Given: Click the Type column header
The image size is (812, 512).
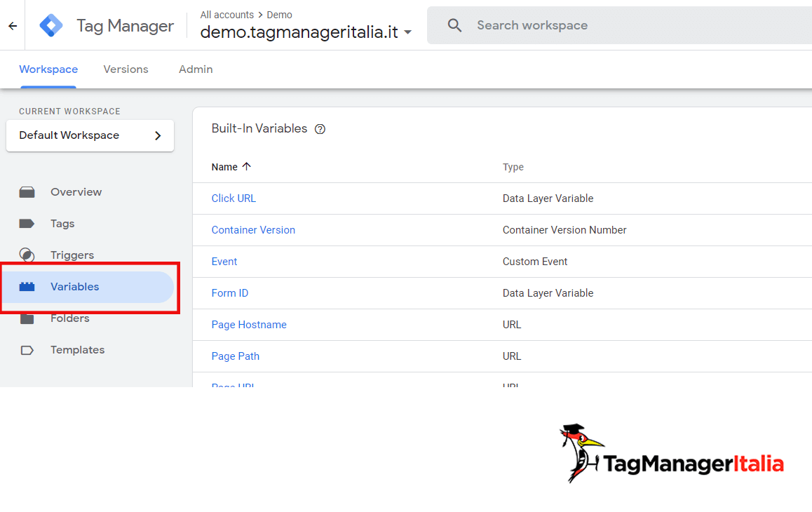Looking at the screenshot, I should coord(513,167).
